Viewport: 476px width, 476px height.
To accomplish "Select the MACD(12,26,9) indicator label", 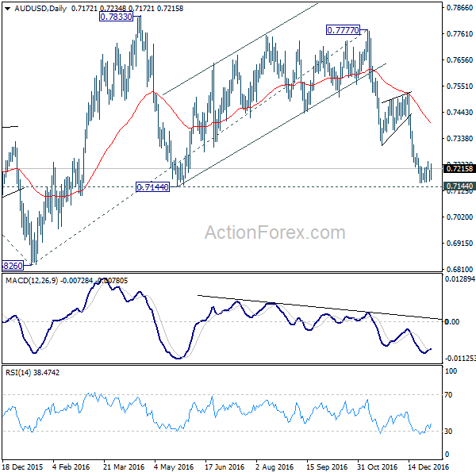I will coord(32,281).
